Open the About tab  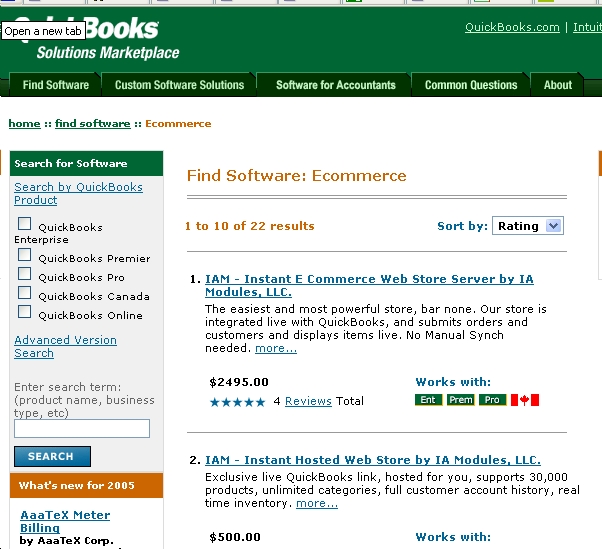click(x=557, y=84)
